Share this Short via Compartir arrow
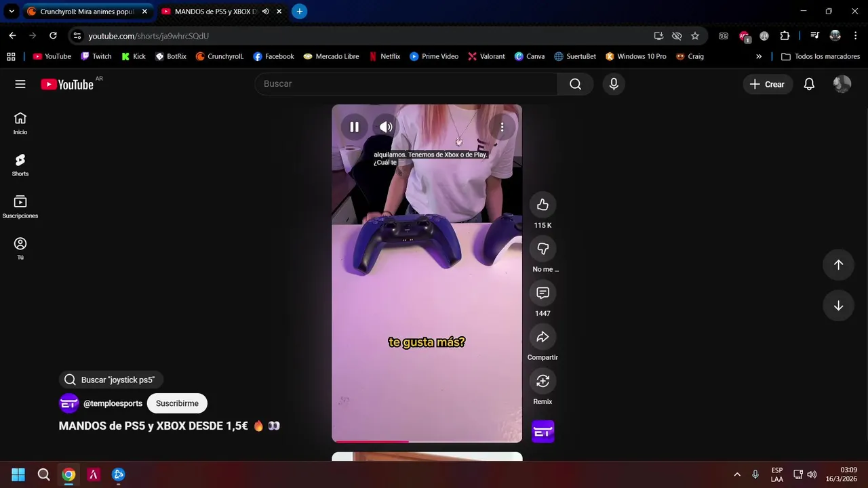 click(542, 337)
